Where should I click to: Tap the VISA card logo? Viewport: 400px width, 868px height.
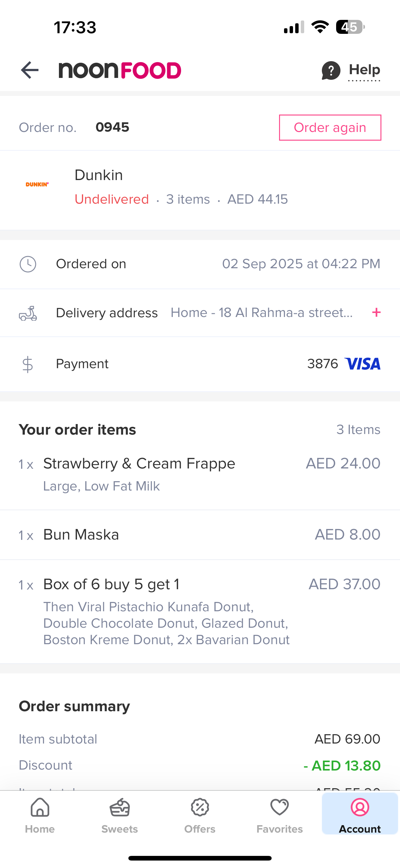[362, 364]
